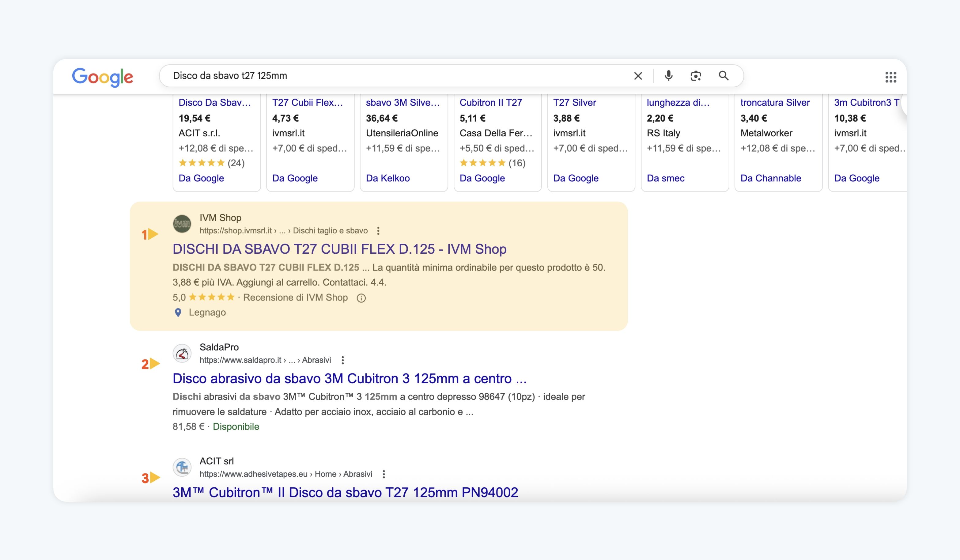Open Disco abrasivo da sbavo 3M Cubitron result
This screenshot has height=560, width=960.
point(349,378)
